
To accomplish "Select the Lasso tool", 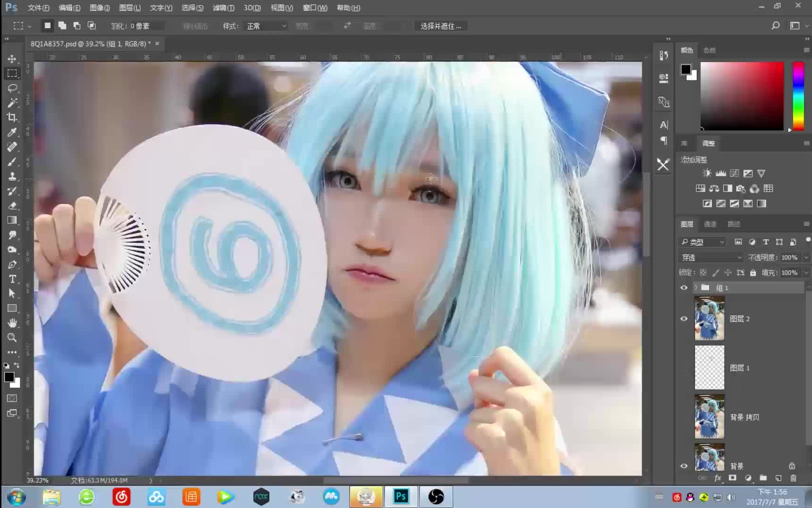I will 12,88.
